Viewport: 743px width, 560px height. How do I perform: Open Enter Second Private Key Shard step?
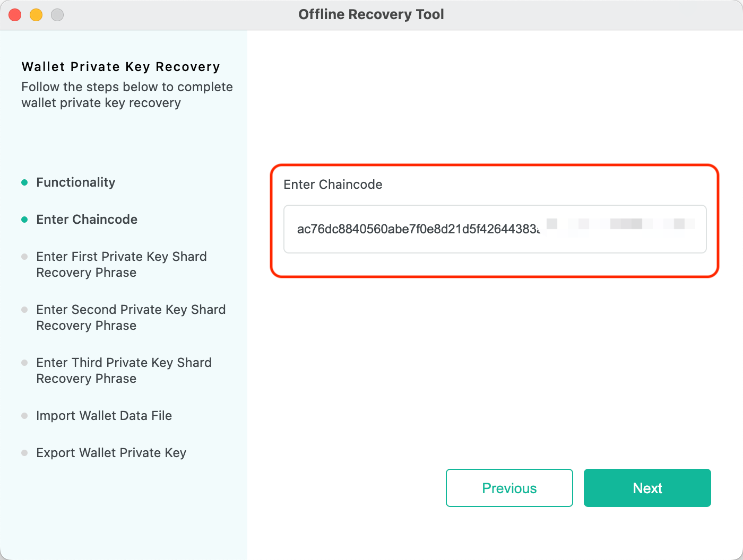131,317
